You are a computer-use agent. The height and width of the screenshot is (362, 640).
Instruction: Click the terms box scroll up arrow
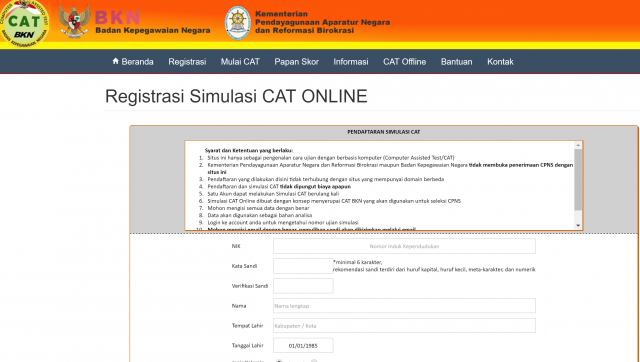578,145
